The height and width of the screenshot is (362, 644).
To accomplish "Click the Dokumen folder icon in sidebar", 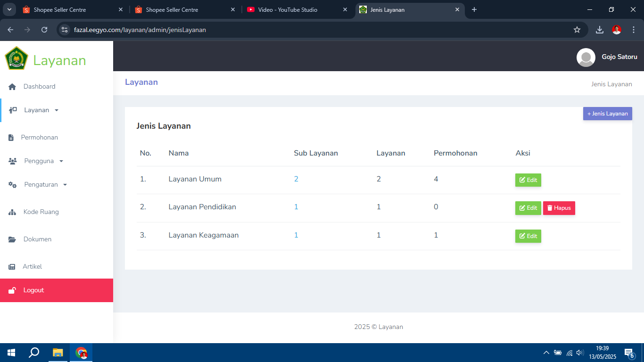I will [x=13, y=239].
